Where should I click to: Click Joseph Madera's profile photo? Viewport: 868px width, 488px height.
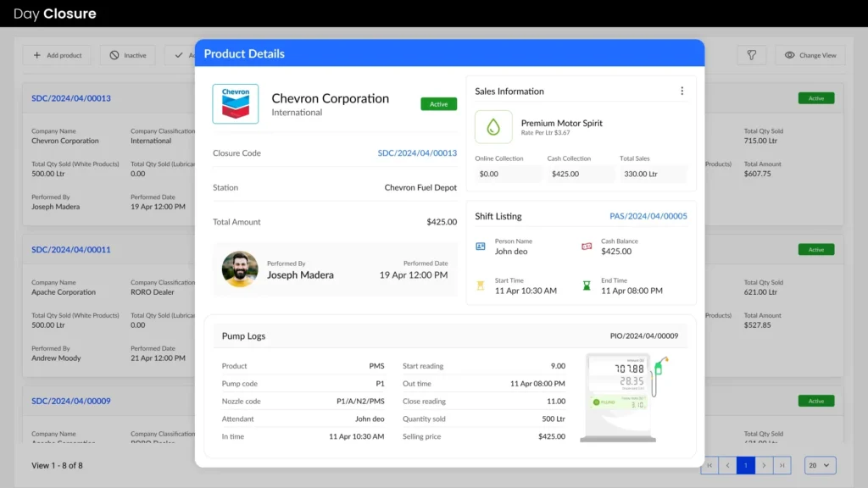click(240, 269)
